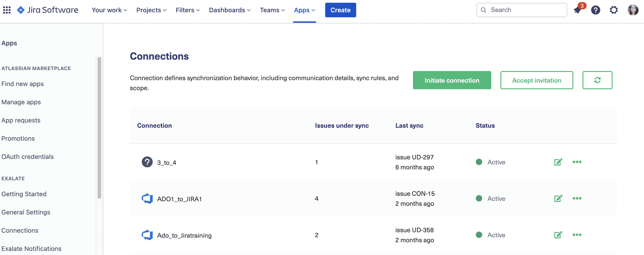Click the Active status indicator for 3_to_4
Screen dimensions: 644x255
[x=479, y=162]
